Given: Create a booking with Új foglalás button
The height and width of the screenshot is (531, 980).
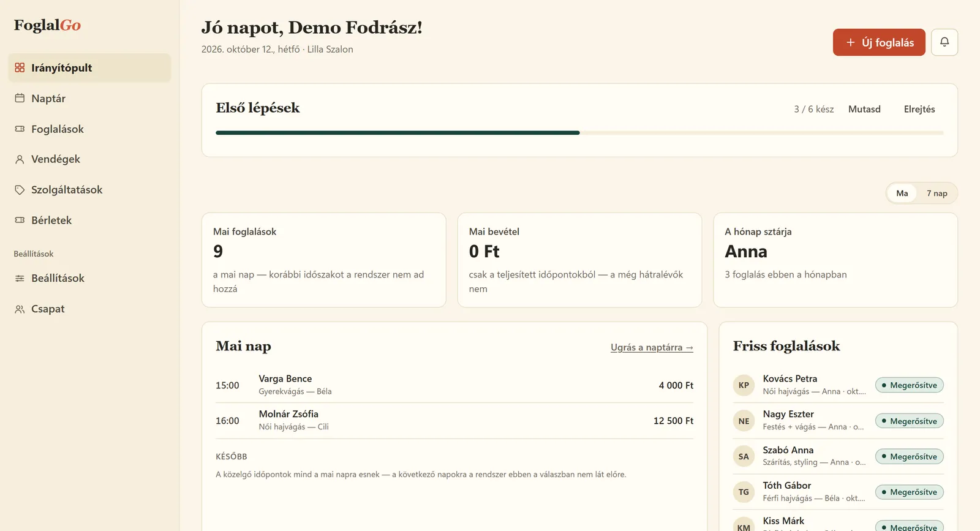Looking at the screenshot, I should tap(879, 42).
